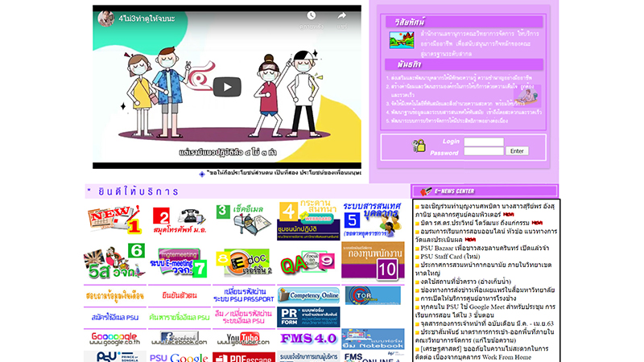Open the Competency Online banner

click(x=308, y=295)
